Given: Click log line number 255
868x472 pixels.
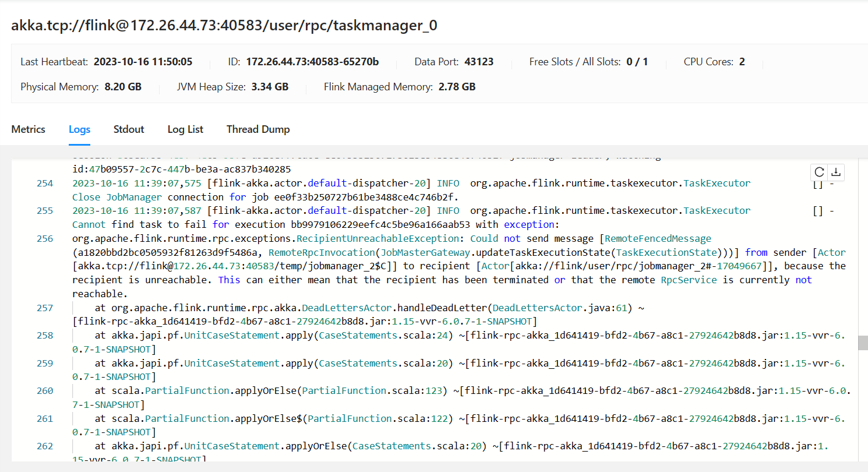Looking at the screenshot, I should [45, 210].
